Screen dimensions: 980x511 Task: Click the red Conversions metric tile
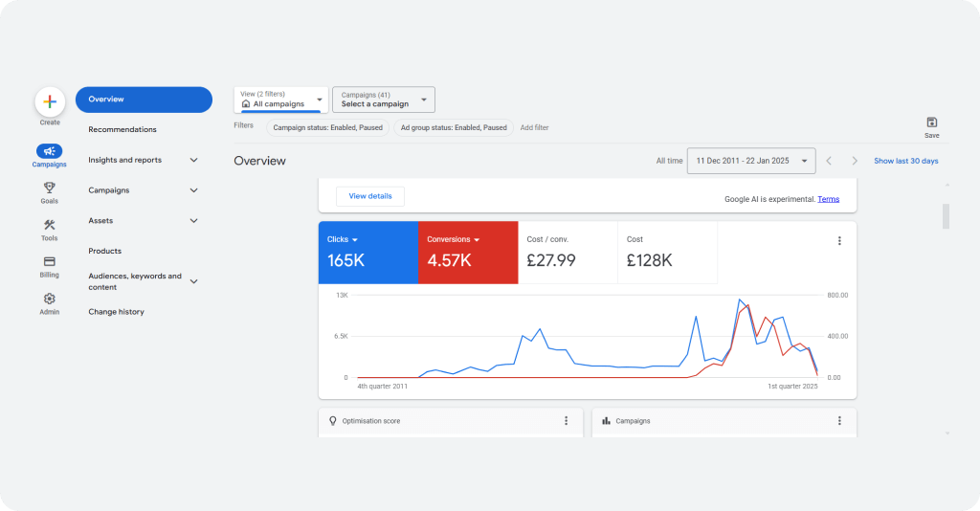pos(468,253)
